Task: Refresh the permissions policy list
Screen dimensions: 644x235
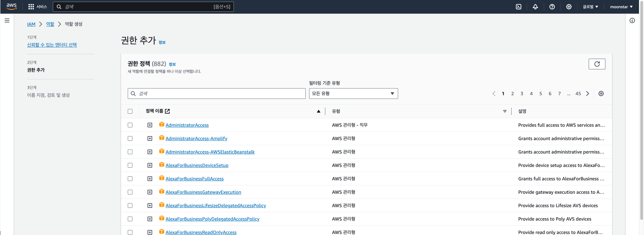Action: click(x=597, y=64)
